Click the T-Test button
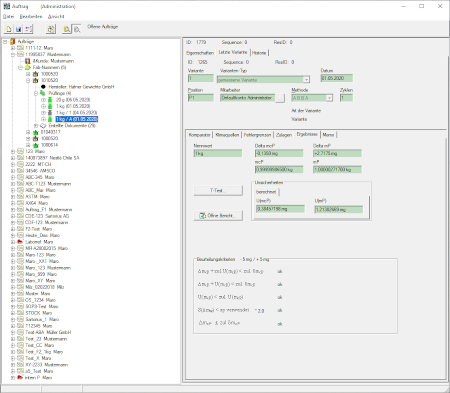 [x=218, y=191]
